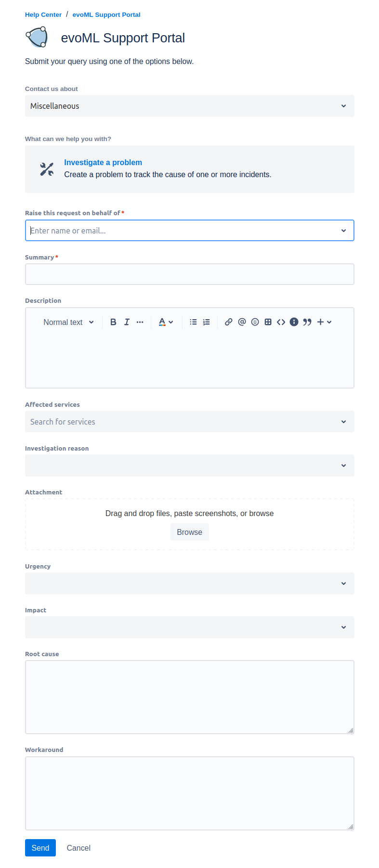Open more formatting options ellipsis
Image resolution: width=379 pixels, height=868 pixels.
[140, 322]
